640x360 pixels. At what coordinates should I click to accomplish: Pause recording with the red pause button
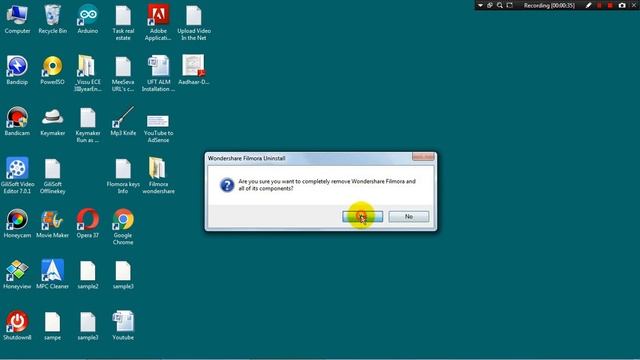pos(599,5)
